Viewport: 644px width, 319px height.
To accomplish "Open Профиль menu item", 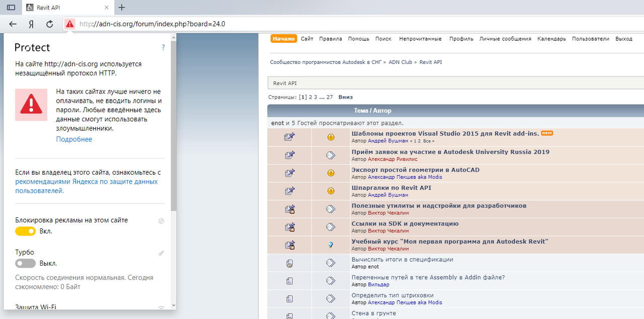I will pos(461,39).
